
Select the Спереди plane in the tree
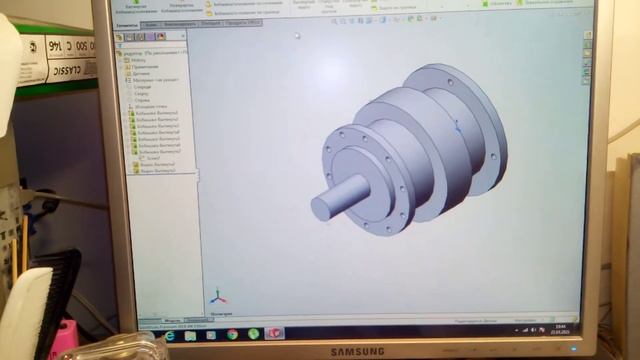click(139, 87)
